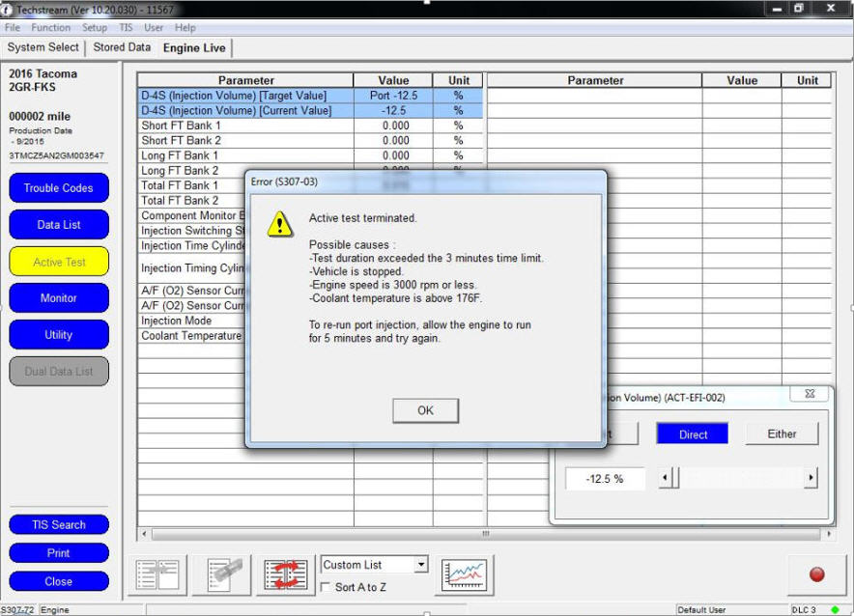854x616 pixels.
Task: Enable the Sort A to Z checkbox
Action: [327, 587]
